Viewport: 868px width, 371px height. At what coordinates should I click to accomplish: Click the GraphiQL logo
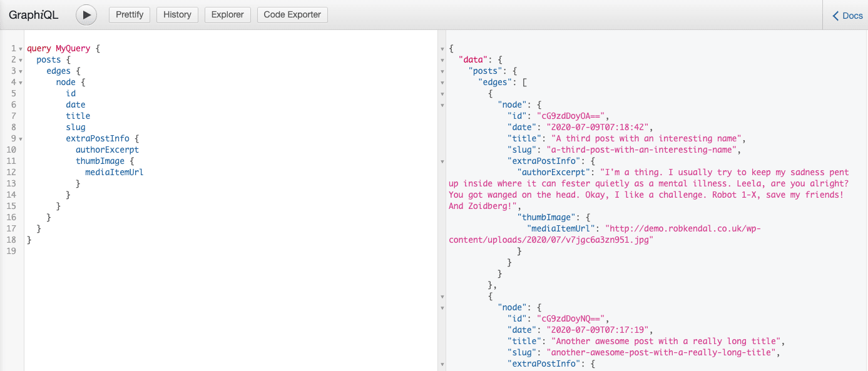(33, 14)
